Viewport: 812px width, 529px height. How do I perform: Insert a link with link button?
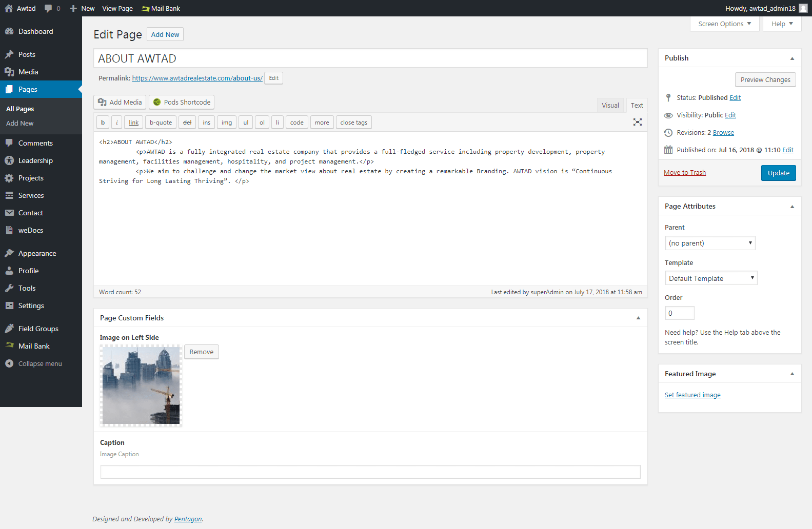[x=133, y=123]
